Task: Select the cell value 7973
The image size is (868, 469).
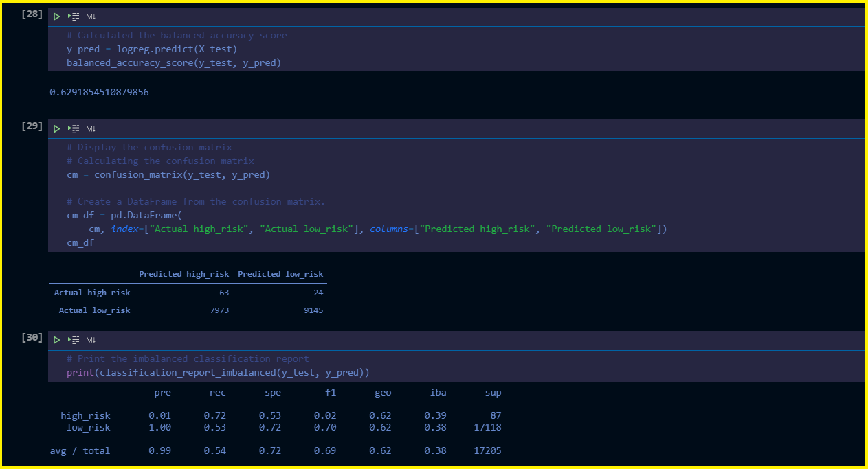Action: [218, 310]
